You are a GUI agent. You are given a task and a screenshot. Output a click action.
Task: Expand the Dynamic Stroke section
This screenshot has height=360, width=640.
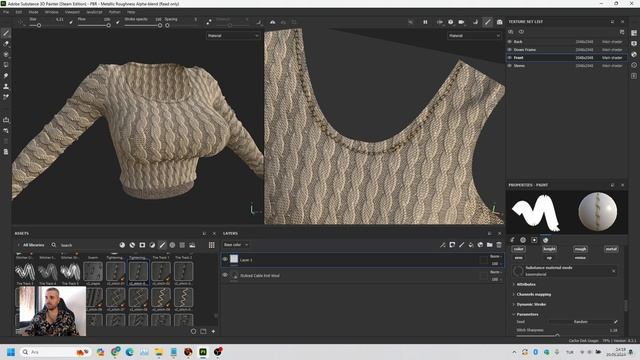click(531, 304)
